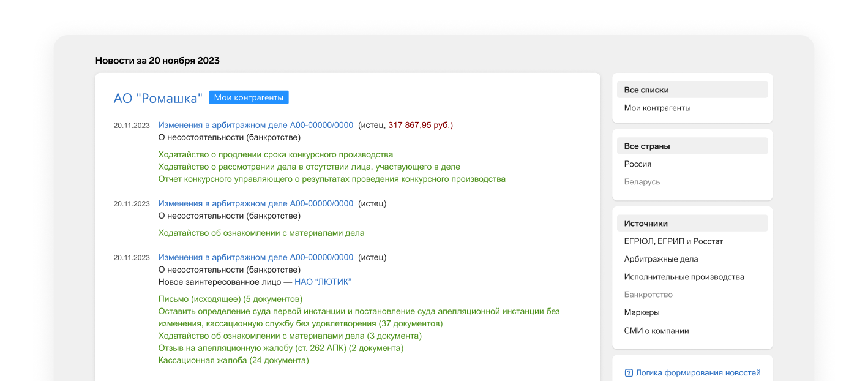Open Отзыв на апелляционную жалобу link
868x381 pixels.
(x=280, y=348)
